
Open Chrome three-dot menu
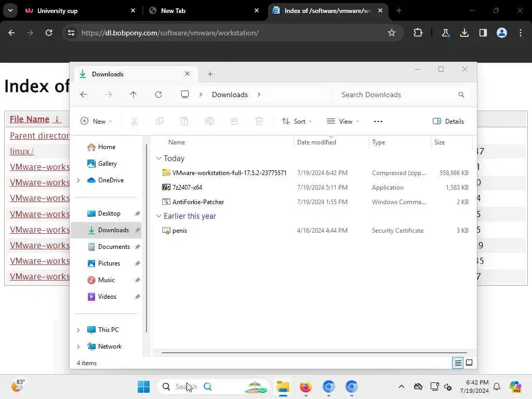tap(521, 33)
